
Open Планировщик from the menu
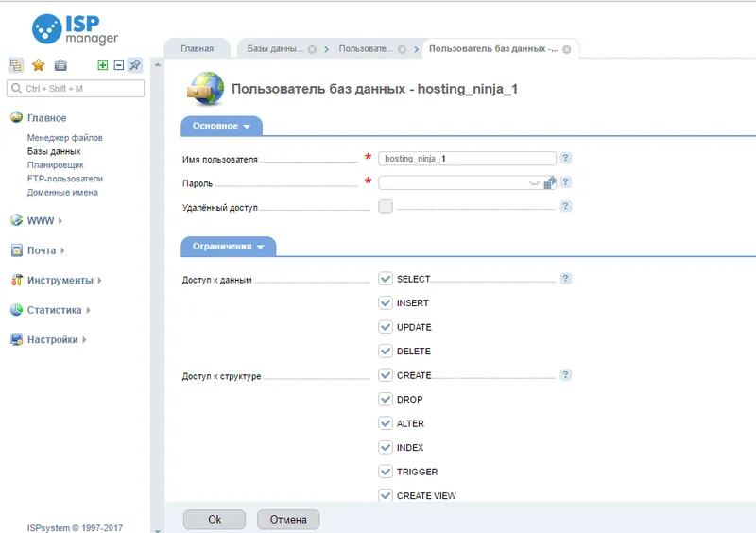(x=56, y=165)
